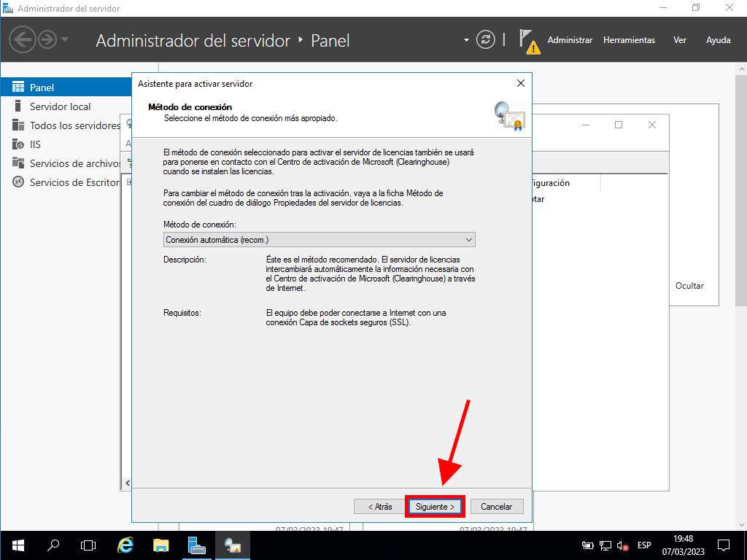The height and width of the screenshot is (560, 747).
Task: Click the Siguiente button
Action: tap(435, 506)
